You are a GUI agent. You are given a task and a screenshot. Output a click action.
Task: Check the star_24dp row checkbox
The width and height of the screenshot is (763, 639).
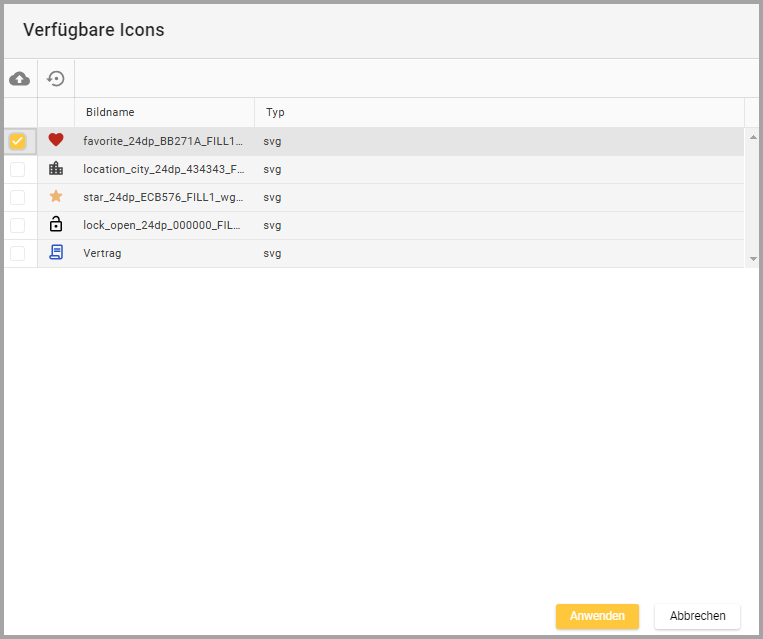click(18, 197)
